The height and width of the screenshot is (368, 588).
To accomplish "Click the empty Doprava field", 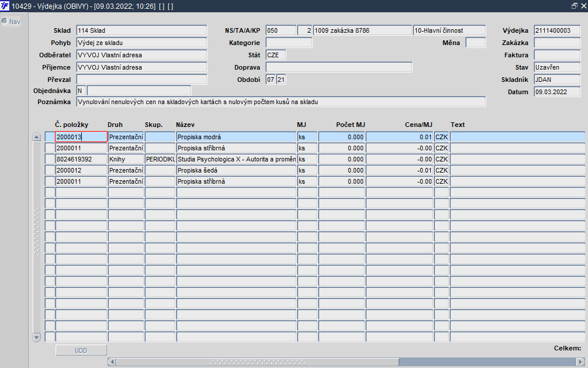I will coord(338,67).
